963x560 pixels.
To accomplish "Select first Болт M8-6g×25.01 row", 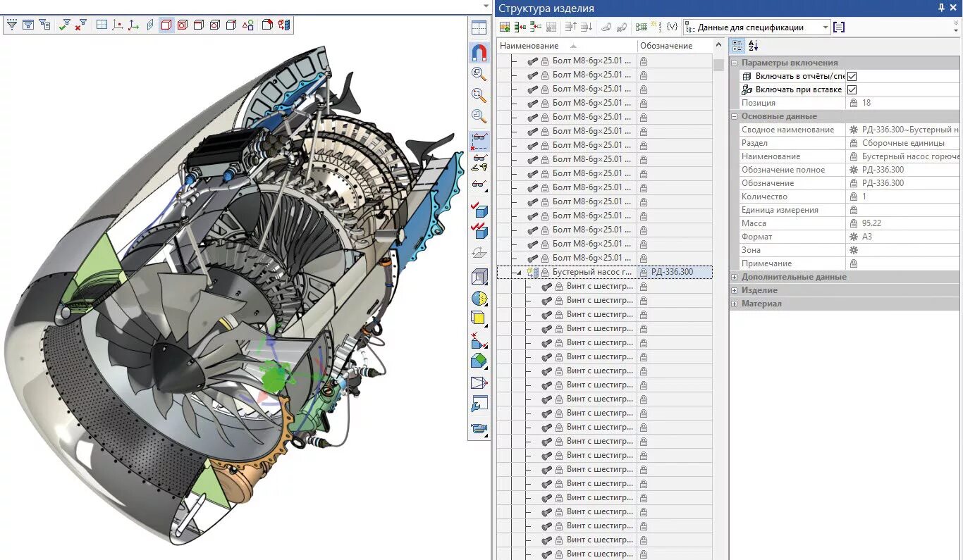I will pos(604,61).
